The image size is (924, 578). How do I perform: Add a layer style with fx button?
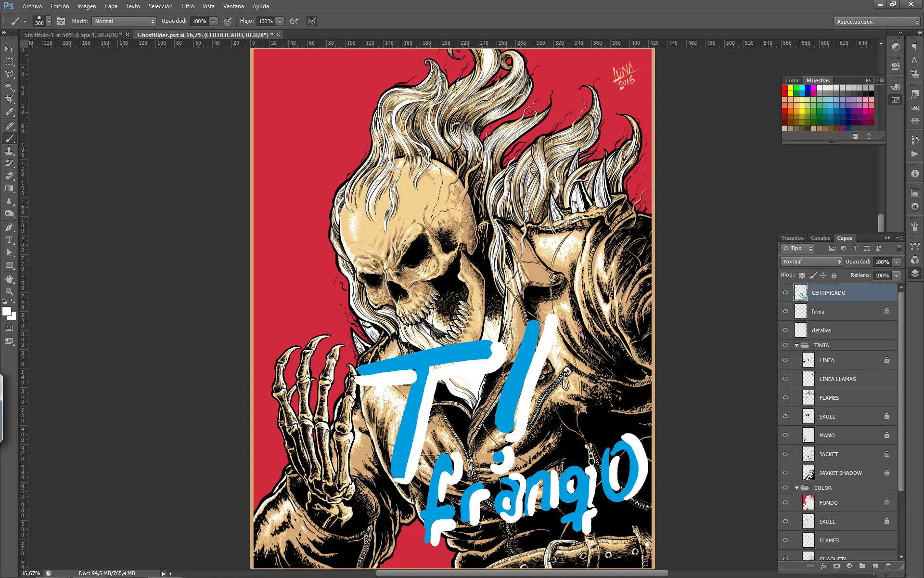tap(823, 566)
